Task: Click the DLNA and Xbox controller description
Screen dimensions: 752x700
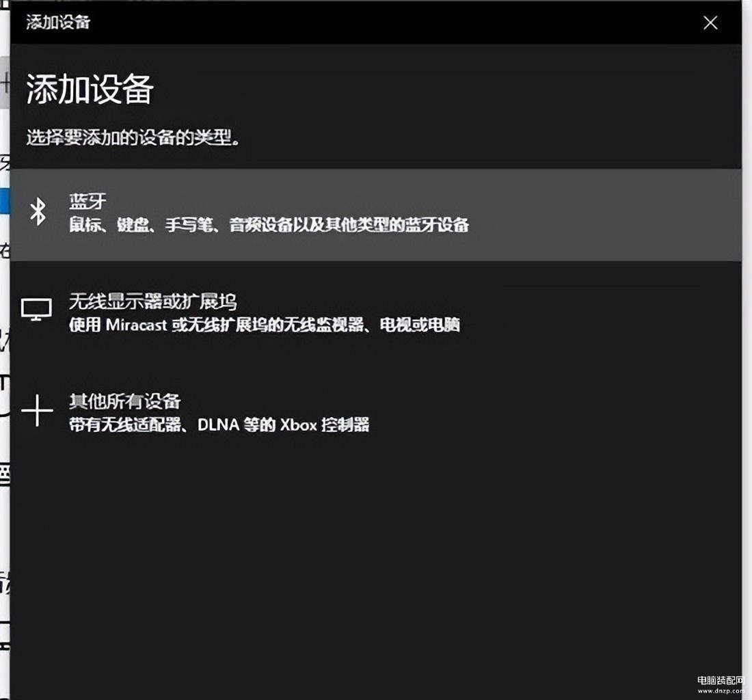Action: pyautogui.click(x=219, y=425)
